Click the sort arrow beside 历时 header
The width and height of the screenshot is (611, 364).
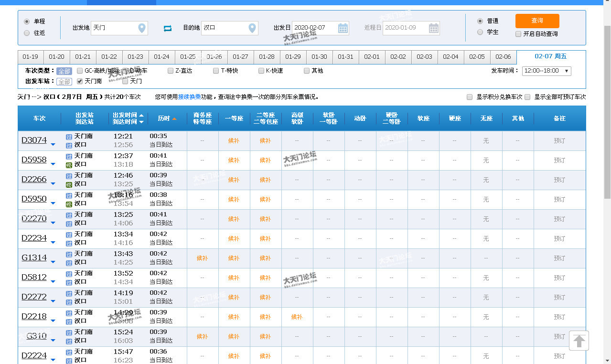coord(174,118)
